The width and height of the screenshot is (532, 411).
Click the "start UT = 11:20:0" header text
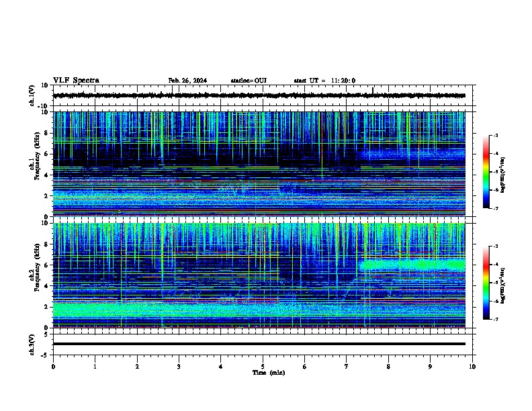[x=324, y=81]
